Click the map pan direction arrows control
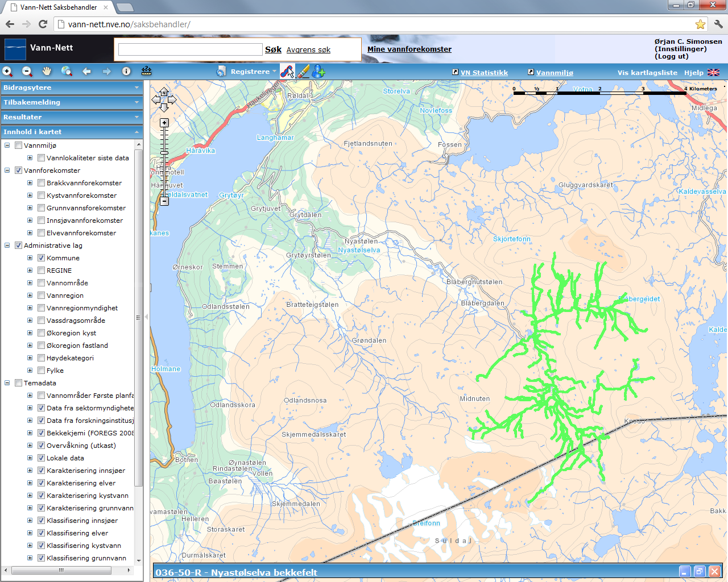 164,99
